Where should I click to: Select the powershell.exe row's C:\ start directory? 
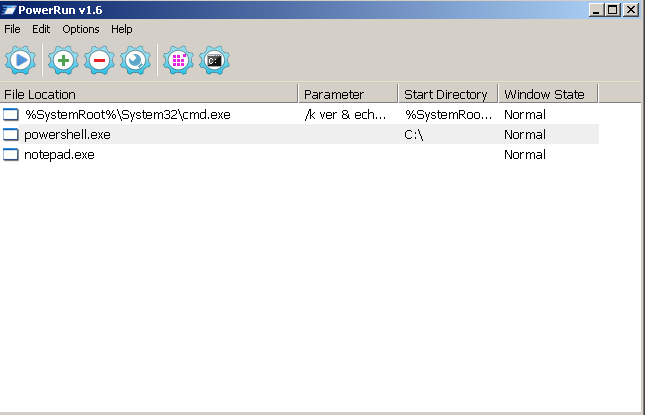click(415, 135)
